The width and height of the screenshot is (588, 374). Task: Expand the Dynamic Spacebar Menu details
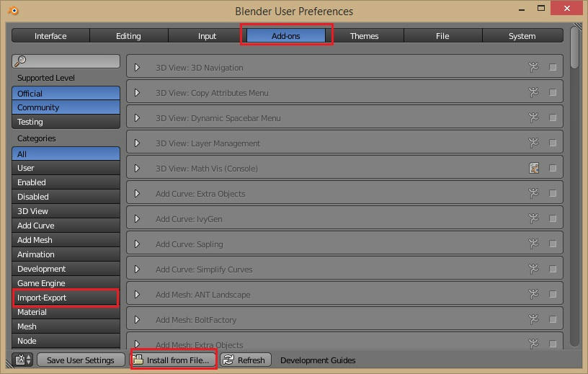(x=137, y=117)
